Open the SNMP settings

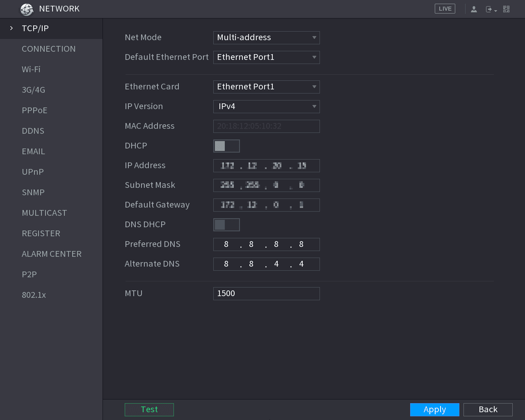click(51, 192)
